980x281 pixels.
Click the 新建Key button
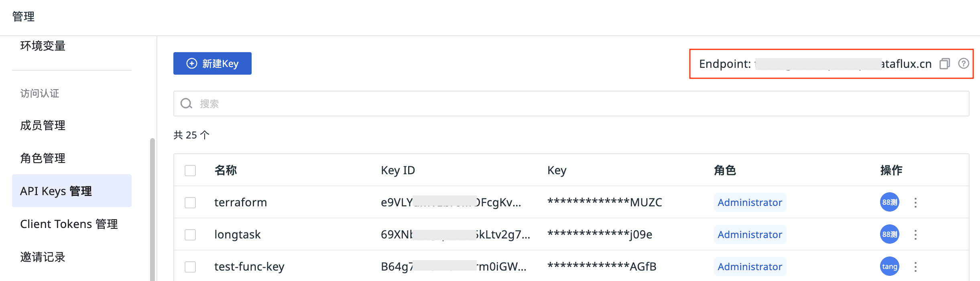212,63
